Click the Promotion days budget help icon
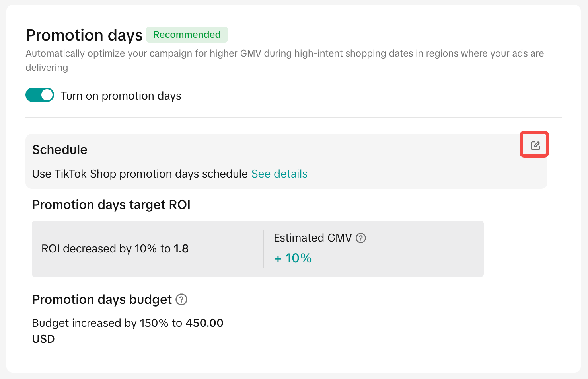Screen dimensions: 588x379 181,299
